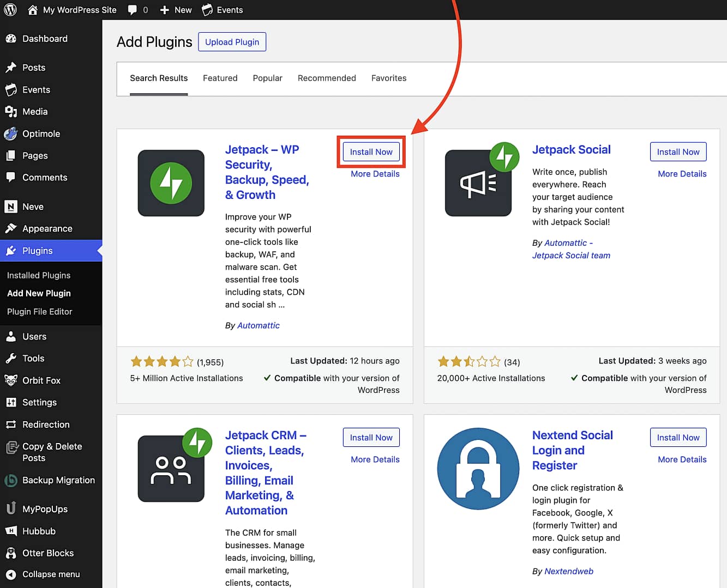Open Installed Plugins submenu item
The image size is (727, 588).
(39, 275)
